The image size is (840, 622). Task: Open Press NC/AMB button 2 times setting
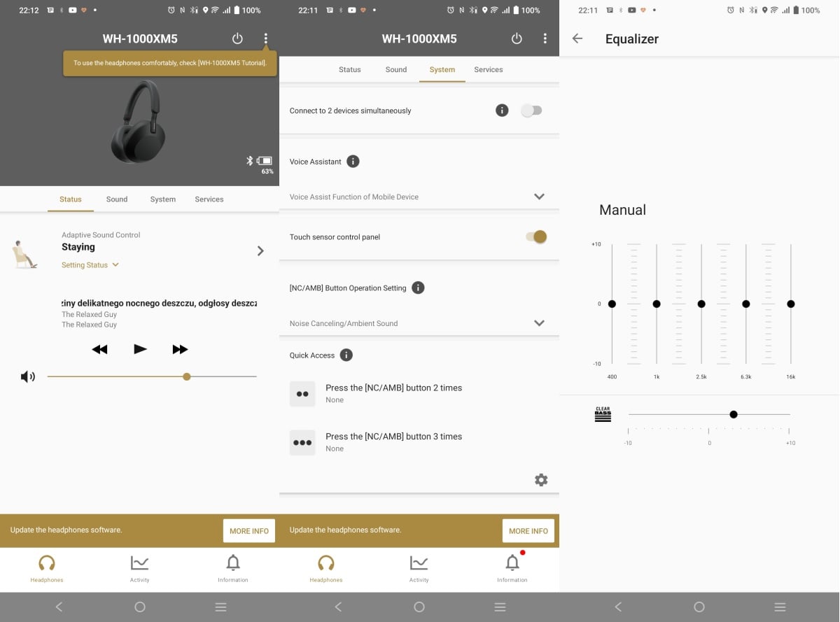419,394
